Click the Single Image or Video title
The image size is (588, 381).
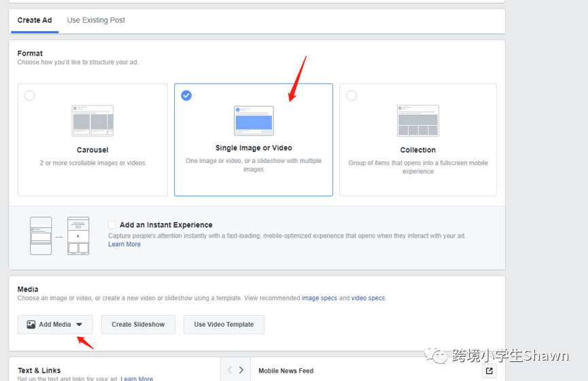[x=254, y=148]
